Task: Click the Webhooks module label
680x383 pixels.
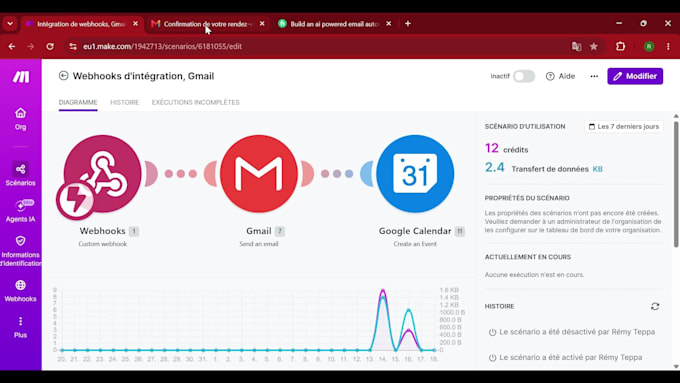Action: tap(102, 231)
